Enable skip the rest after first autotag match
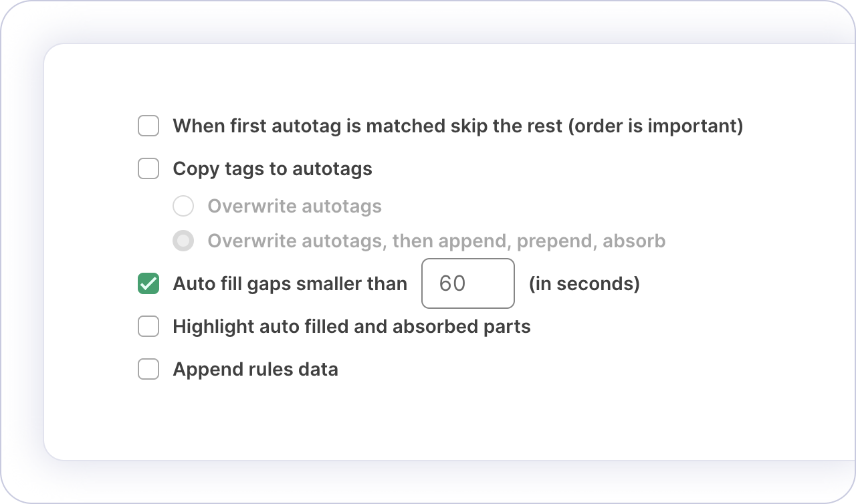This screenshot has height=504, width=856. pyautogui.click(x=148, y=126)
